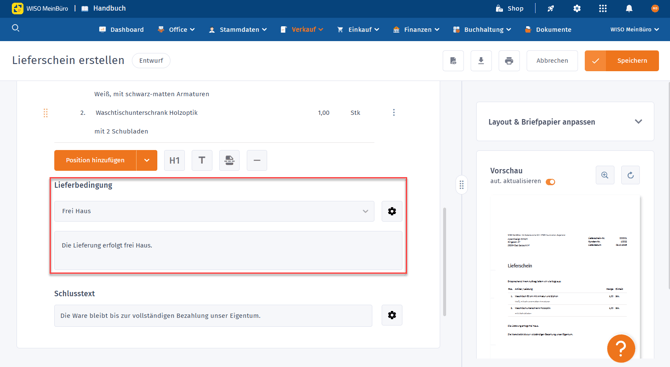Image resolution: width=670 pixels, height=367 pixels.
Task: Click the Lieferschein preview thumbnail
Action: pos(566,277)
